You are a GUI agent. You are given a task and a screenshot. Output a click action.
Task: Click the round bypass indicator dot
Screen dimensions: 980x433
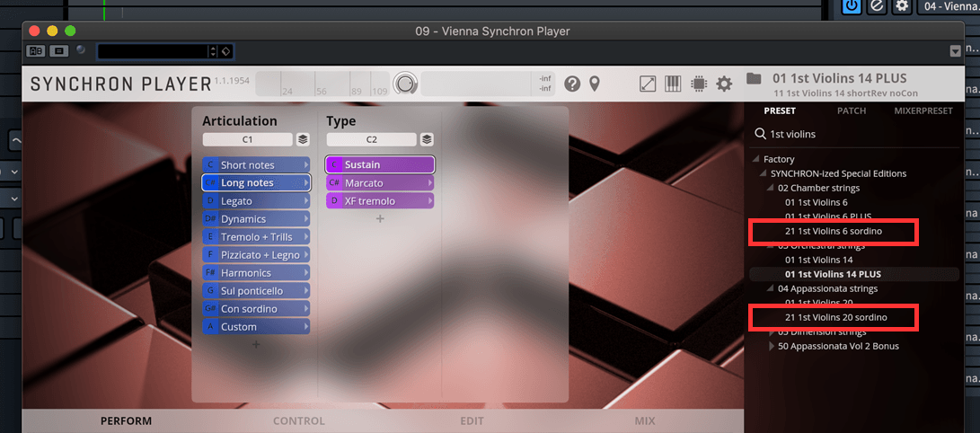[81, 50]
